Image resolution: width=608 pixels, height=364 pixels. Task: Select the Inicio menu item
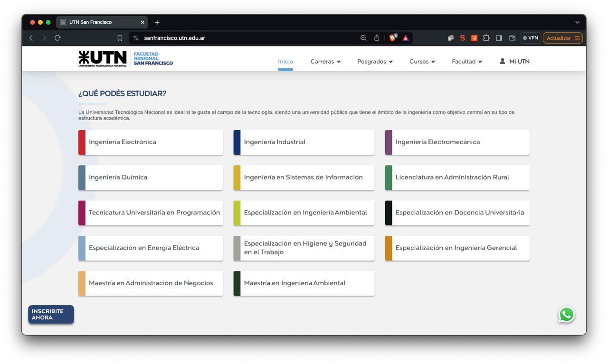click(285, 61)
